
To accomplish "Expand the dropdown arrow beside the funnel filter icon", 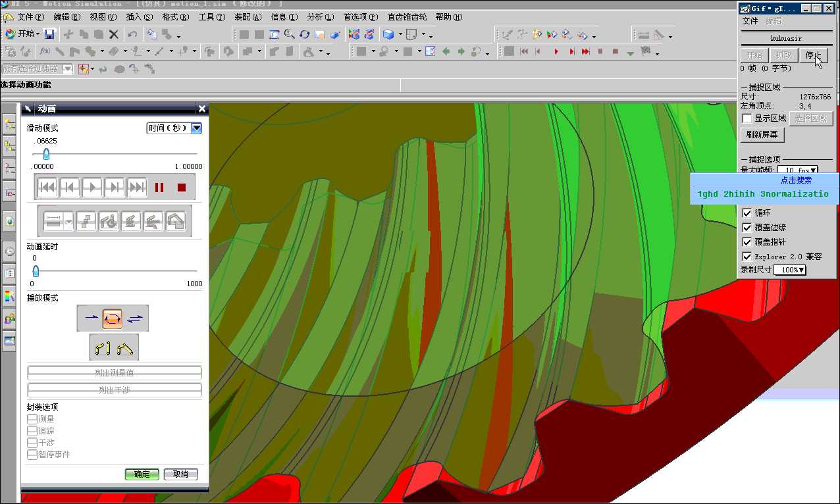I will [92, 69].
